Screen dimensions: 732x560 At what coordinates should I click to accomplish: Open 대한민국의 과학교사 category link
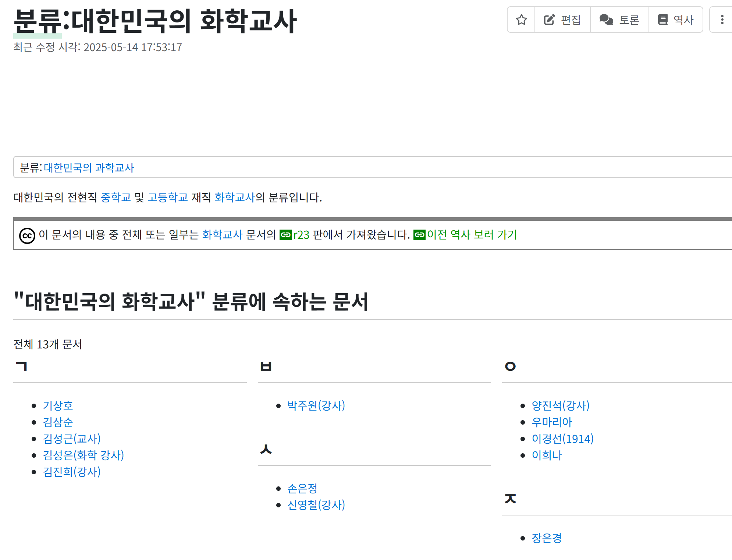coord(89,168)
